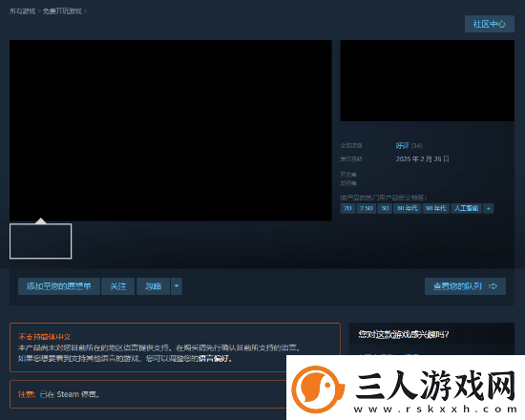
Task: Click the arrow icon in 查看您的队列
Action: (493, 286)
